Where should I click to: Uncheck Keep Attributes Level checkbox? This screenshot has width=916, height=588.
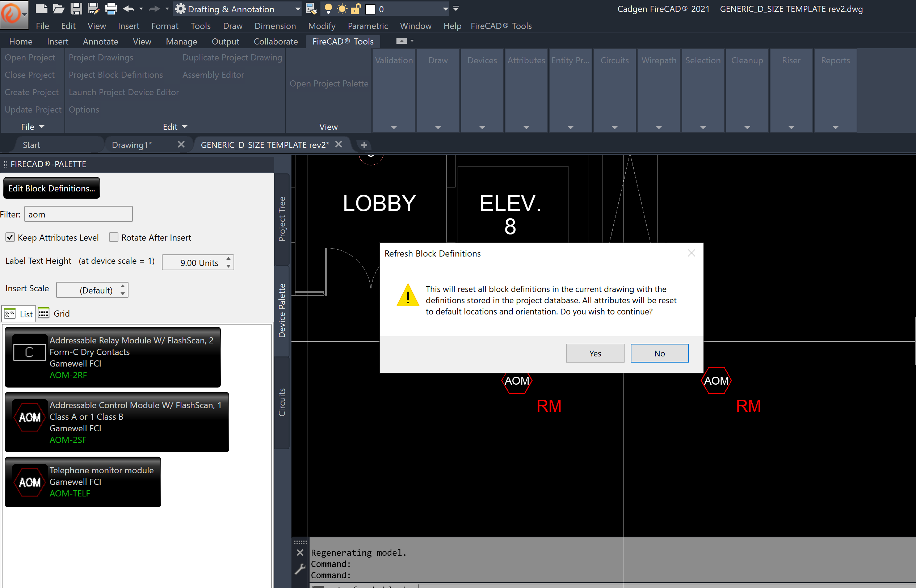pyautogui.click(x=10, y=237)
